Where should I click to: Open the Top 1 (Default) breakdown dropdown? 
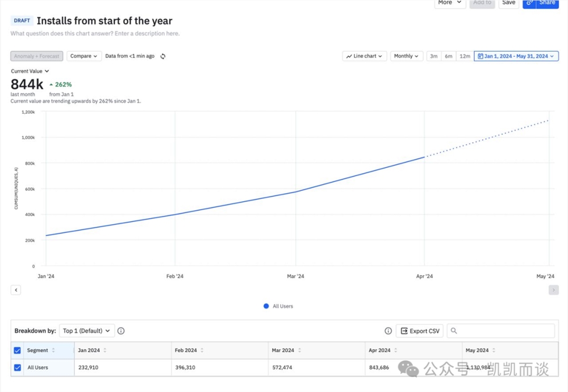(x=87, y=331)
